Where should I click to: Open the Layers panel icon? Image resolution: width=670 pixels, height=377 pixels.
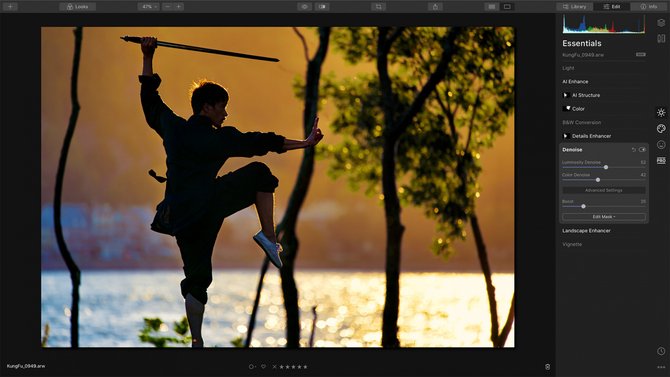pos(661,23)
